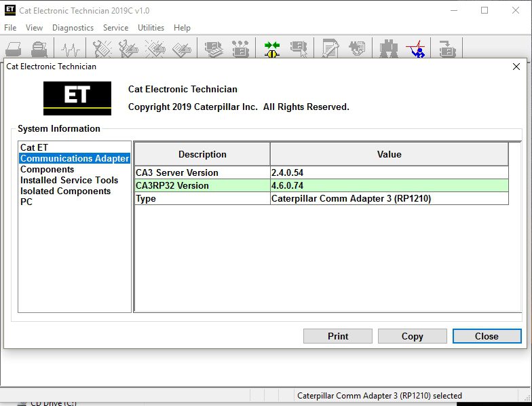Open the Service menu
This screenshot has height=406, width=532.
pos(115,28)
